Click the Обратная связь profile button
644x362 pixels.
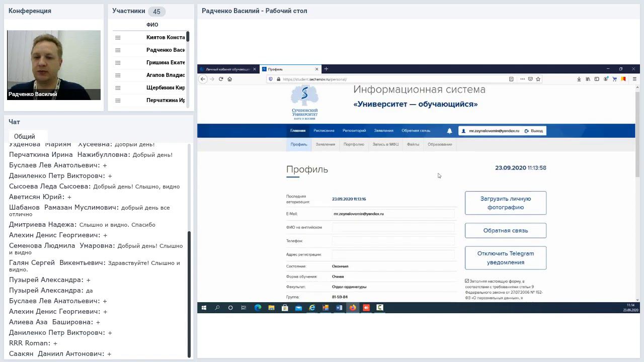click(x=506, y=230)
